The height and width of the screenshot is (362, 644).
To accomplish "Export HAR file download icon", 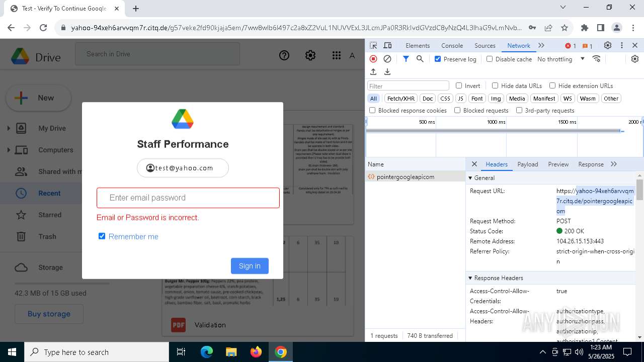I will [387, 72].
